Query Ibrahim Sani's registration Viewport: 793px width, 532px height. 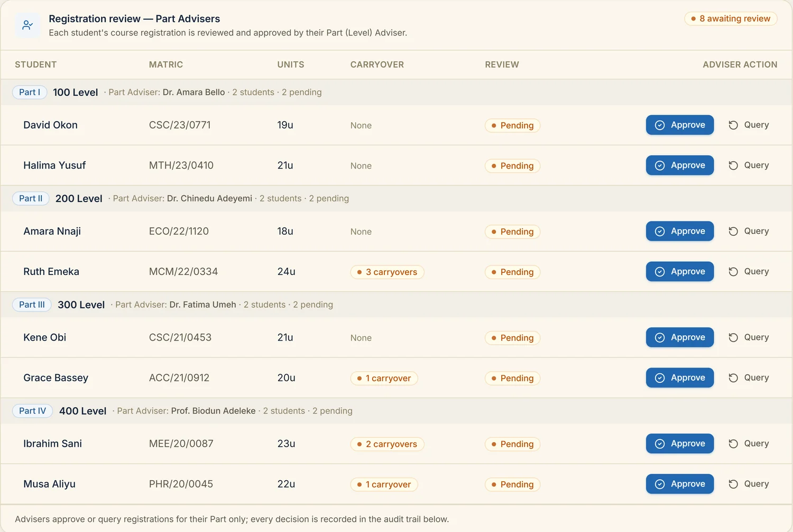pos(749,444)
